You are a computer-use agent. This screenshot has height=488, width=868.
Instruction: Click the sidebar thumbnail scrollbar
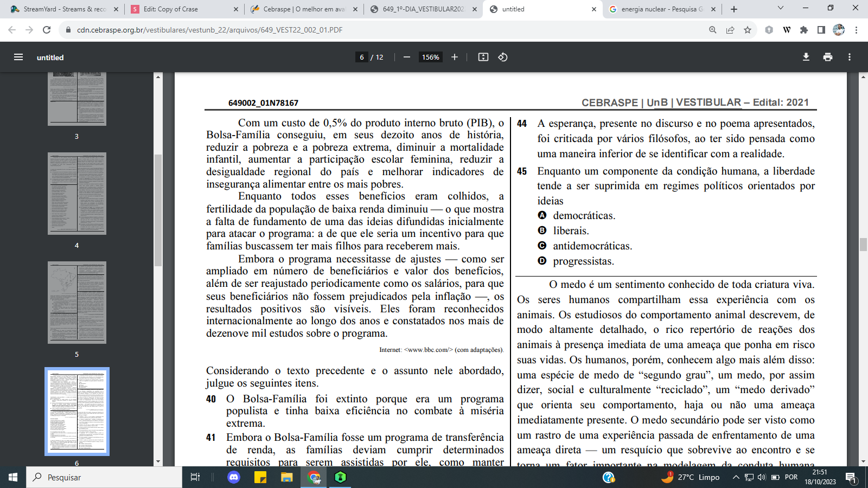(x=158, y=210)
